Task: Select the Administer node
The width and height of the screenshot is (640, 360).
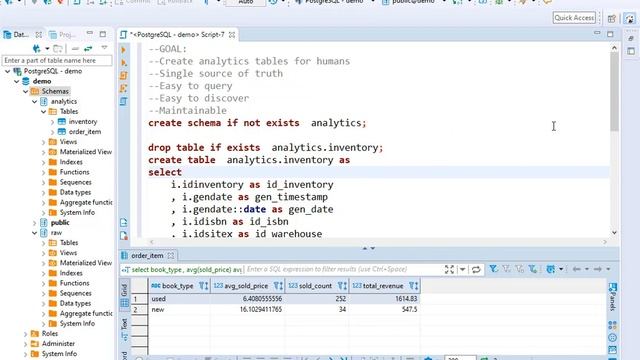Action: pos(58,344)
